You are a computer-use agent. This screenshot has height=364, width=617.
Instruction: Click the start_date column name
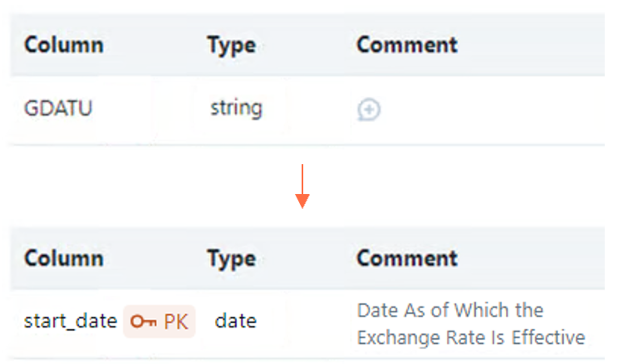point(71,321)
